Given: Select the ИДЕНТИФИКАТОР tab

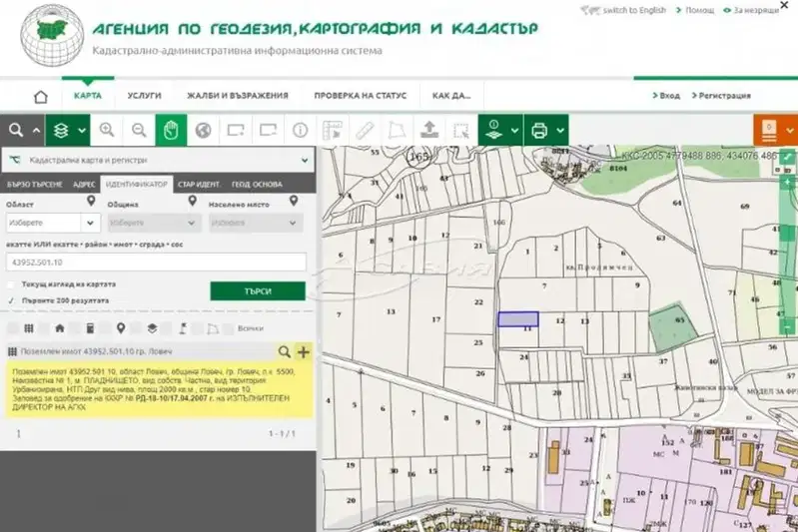Looking at the screenshot, I should (137, 184).
